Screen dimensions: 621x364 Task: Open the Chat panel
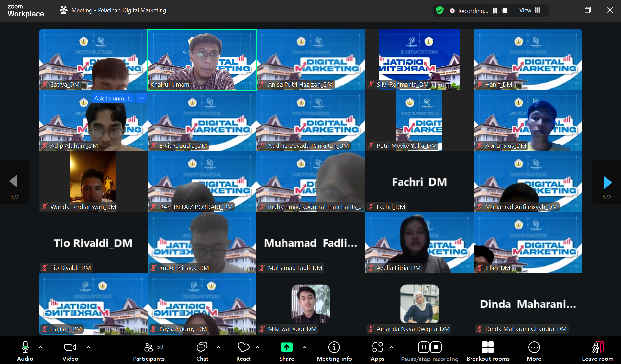[202, 351]
